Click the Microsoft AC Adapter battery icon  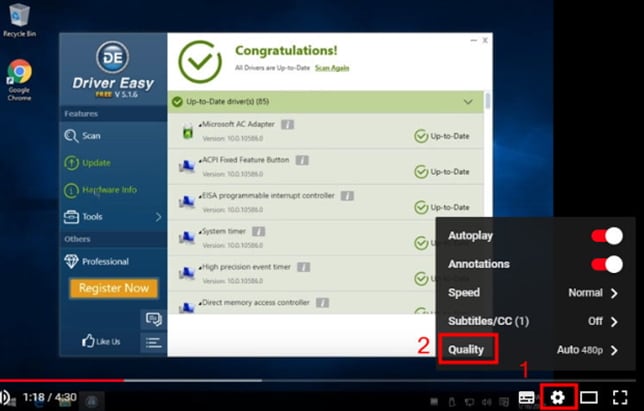point(188,131)
